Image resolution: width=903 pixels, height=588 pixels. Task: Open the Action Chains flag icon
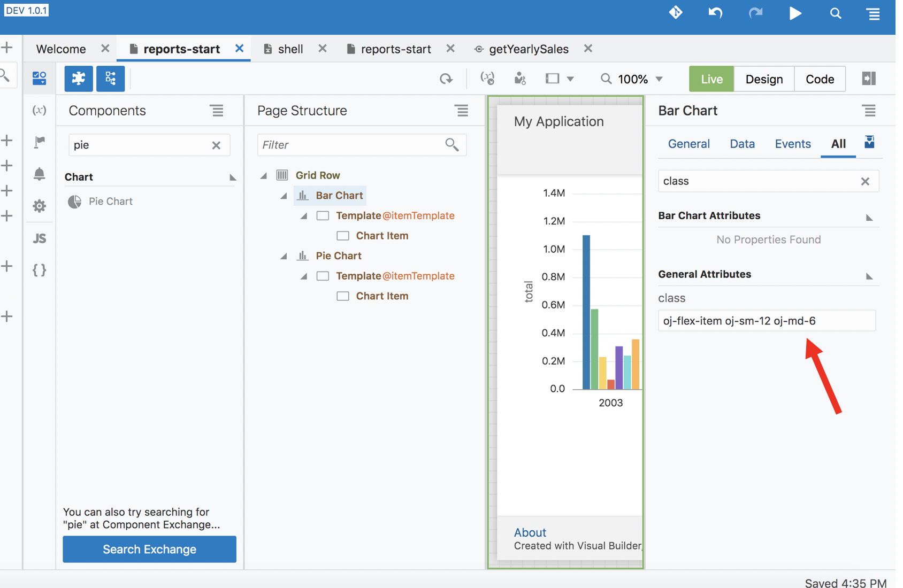pos(40,142)
